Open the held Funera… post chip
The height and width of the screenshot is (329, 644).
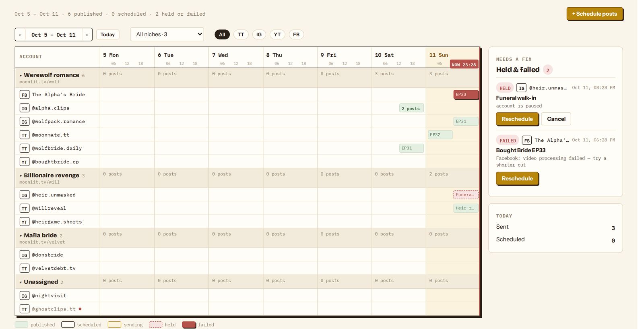[466, 195]
